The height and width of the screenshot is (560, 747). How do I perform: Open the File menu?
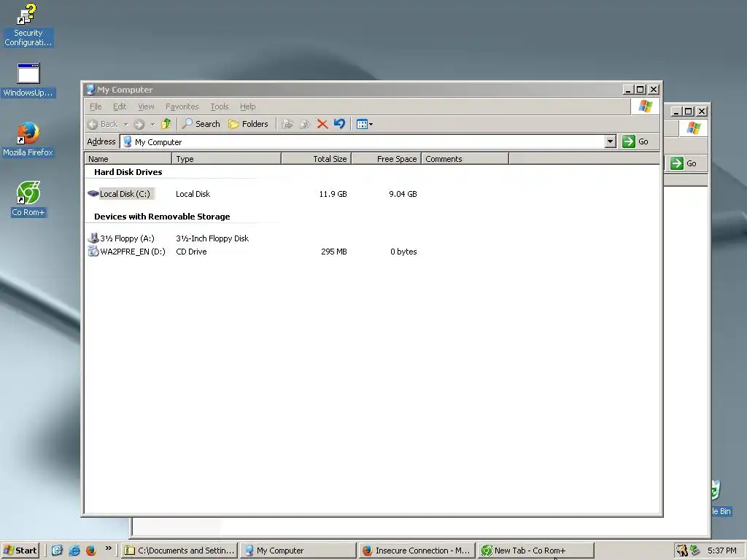pyautogui.click(x=96, y=106)
